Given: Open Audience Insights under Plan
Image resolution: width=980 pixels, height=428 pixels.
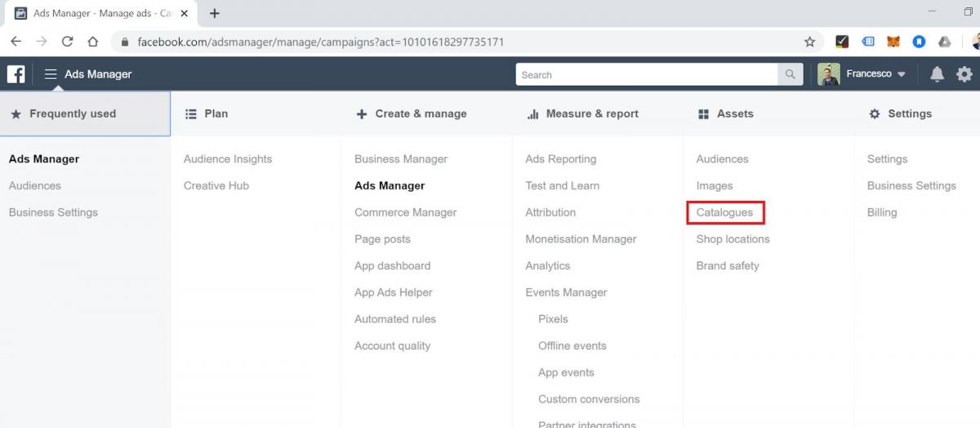Looking at the screenshot, I should tap(228, 159).
